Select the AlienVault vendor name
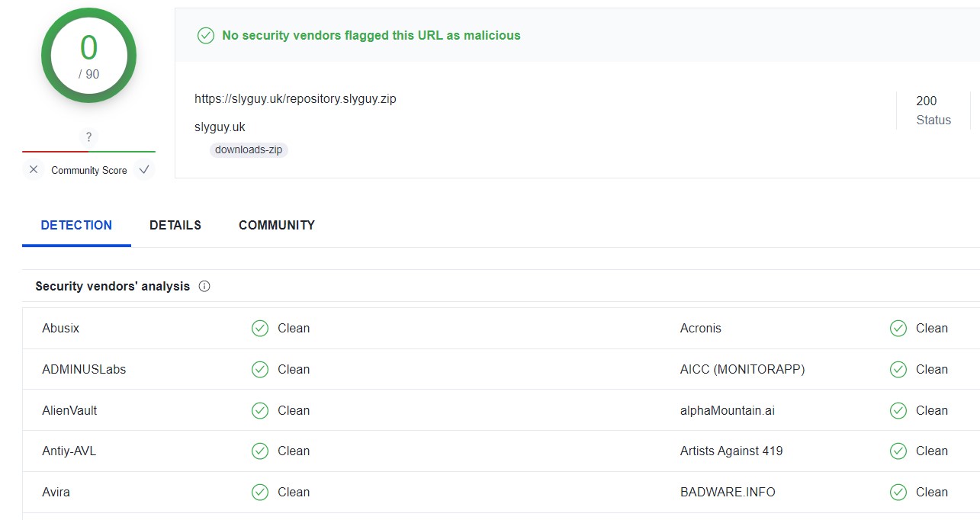 (69, 411)
